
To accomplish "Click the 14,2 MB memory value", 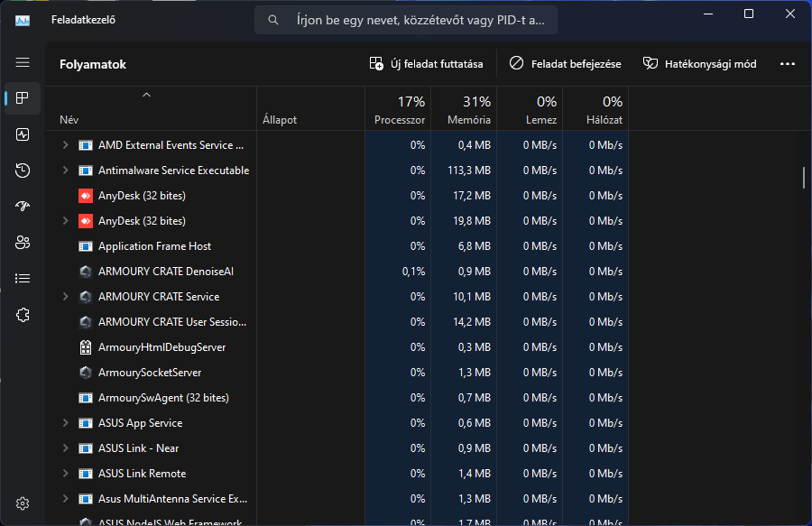I will coord(472,322).
